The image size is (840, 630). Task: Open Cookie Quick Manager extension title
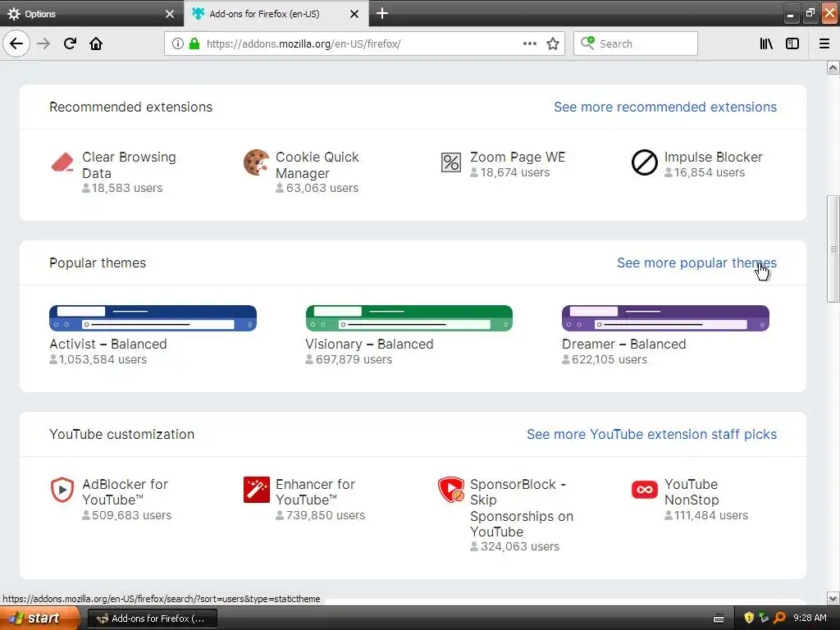317,165
